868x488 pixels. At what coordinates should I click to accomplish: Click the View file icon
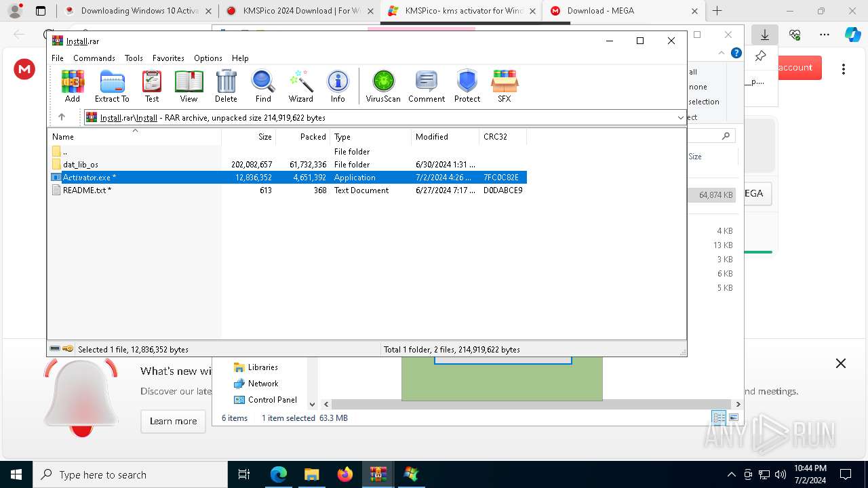point(189,86)
